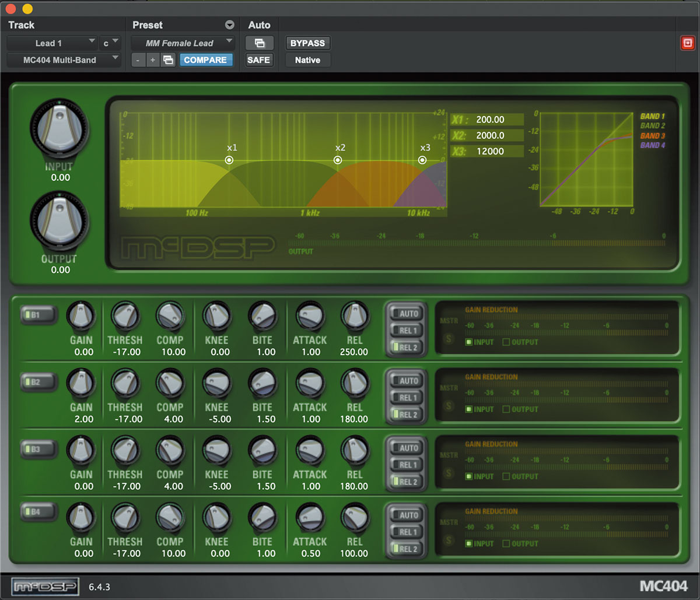700x600 pixels.
Task: Select REL 2 mode for Band 4
Action: (x=405, y=549)
